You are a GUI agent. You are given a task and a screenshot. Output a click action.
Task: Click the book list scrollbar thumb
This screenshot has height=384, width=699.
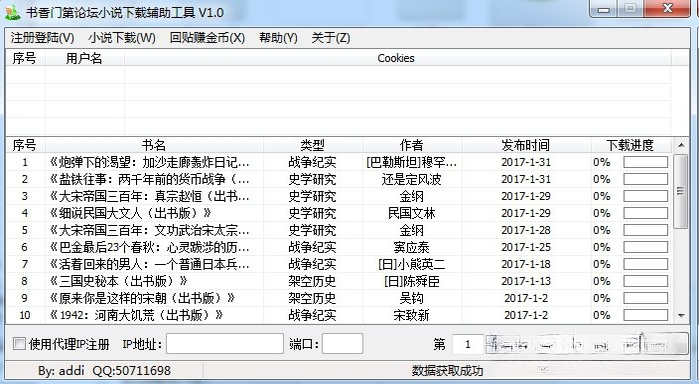coord(680,191)
